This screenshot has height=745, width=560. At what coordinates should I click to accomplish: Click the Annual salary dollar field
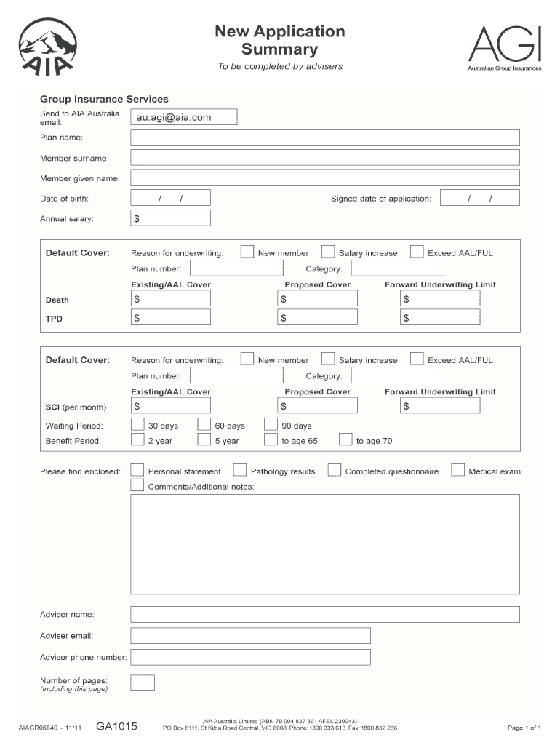coord(170,218)
